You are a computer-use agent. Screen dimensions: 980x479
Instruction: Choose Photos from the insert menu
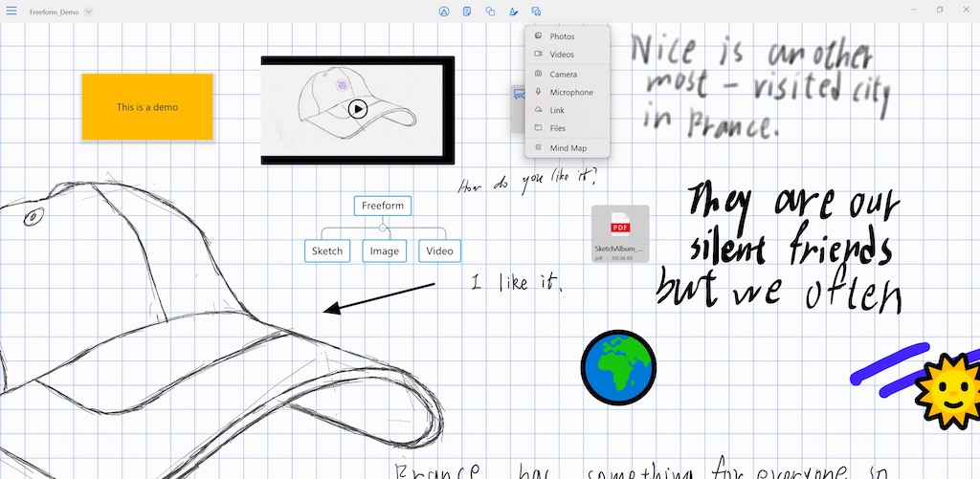(x=563, y=36)
